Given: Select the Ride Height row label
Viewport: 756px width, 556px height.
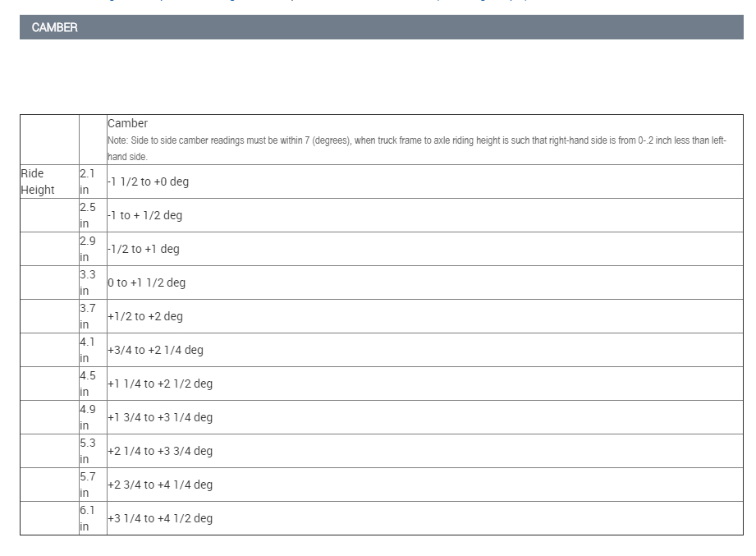Looking at the screenshot, I should click(38, 182).
